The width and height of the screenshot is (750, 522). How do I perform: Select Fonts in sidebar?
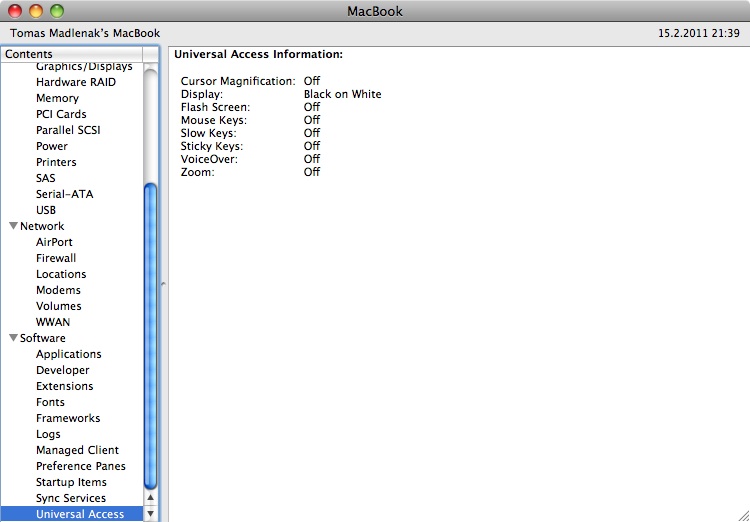(50, 402)
